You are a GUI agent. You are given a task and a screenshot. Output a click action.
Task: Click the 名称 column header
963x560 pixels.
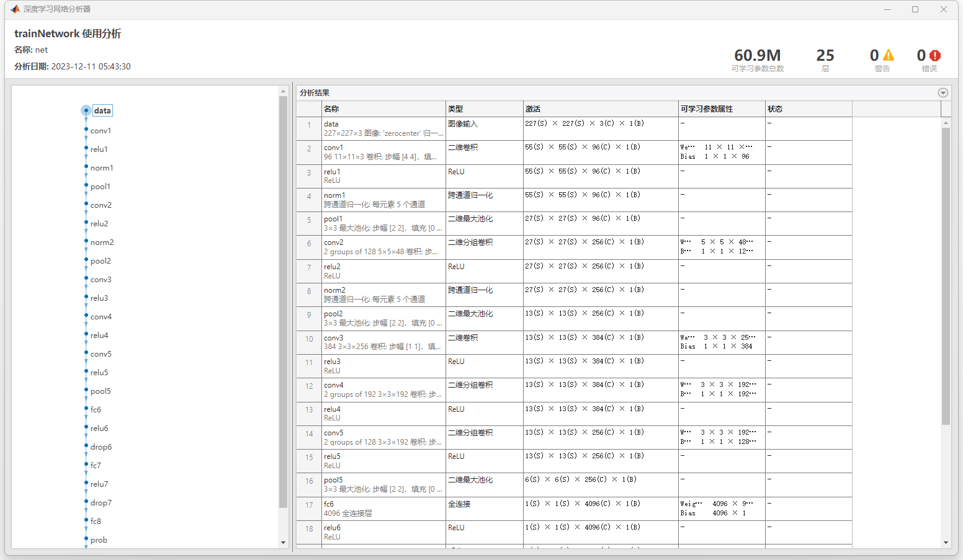(x=383, y=109)
